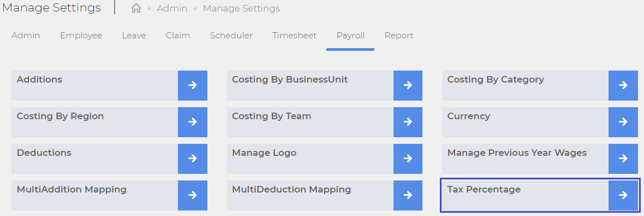644x216 pixels.
Task: Click arrow icon for Costing By Category
Action: 623,85
